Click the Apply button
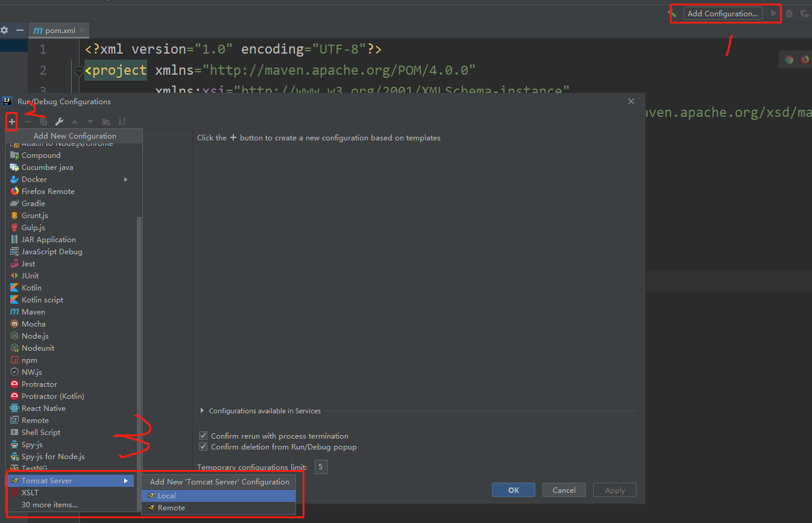 point(615,490)
